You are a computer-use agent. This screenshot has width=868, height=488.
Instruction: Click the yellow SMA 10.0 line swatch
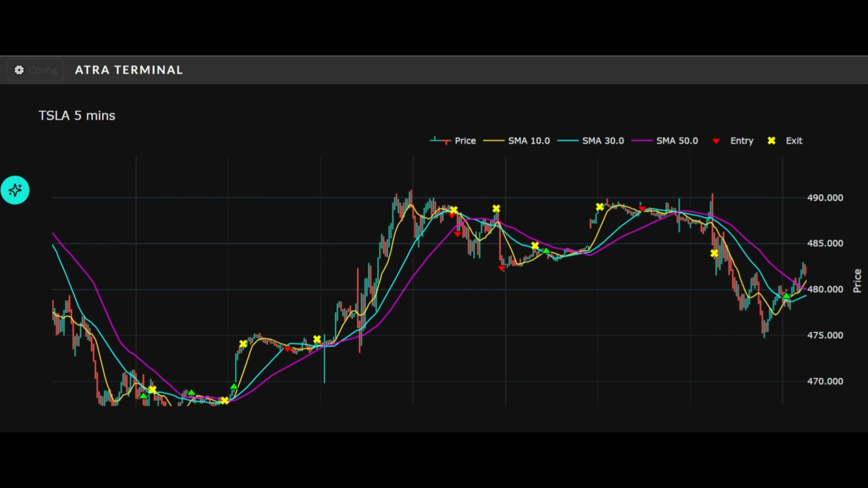pos(493,141)
